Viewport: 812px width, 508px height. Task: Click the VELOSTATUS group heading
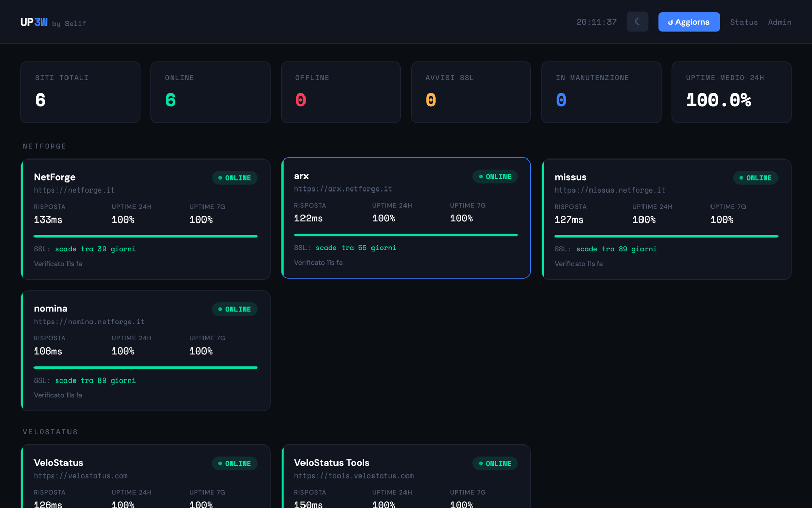pyautogui.click(x=50, y=432)
